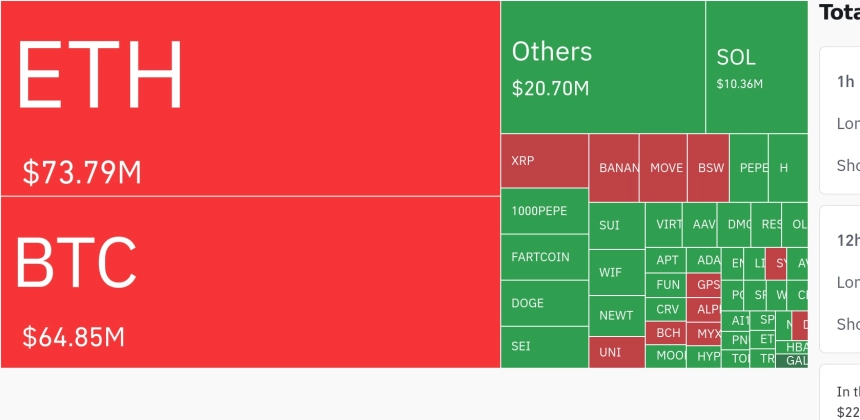The height and width of the screenshot is (420, 860).
Task: Select the BTC heatmap tile
Action: (x=250, y=282)
